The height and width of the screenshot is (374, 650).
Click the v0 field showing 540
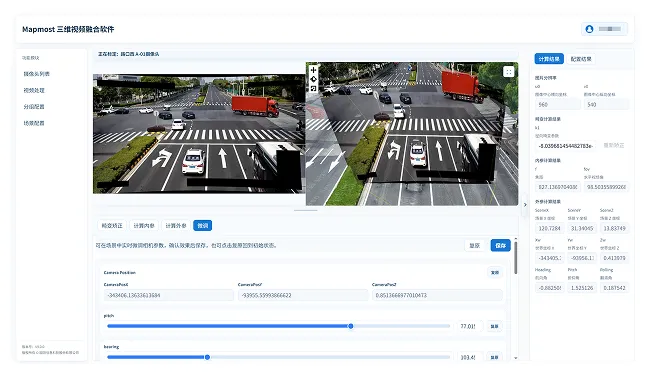click(x=606, y=104)
